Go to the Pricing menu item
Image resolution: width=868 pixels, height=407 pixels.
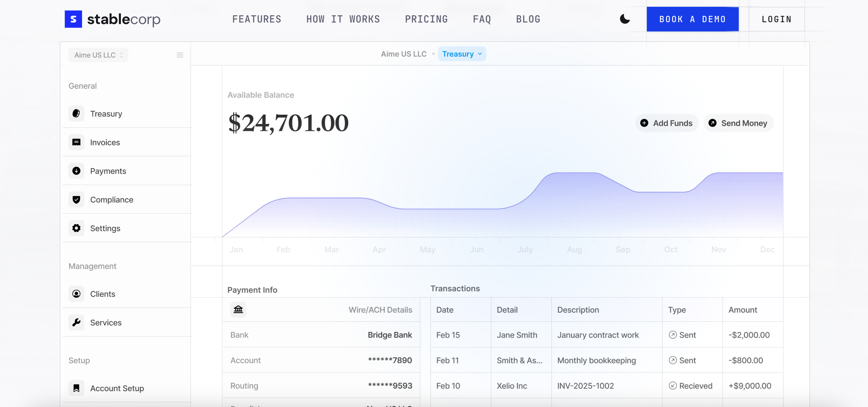427,19
